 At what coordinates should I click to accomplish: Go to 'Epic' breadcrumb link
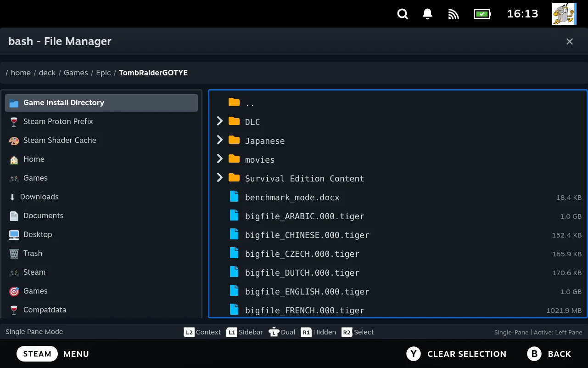(103, 73)
